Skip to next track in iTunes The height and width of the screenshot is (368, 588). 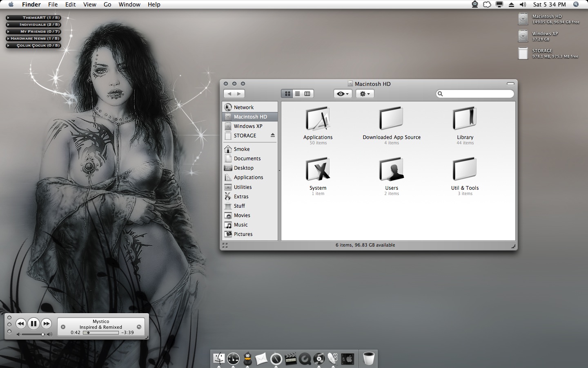click(x=47, y=323)
